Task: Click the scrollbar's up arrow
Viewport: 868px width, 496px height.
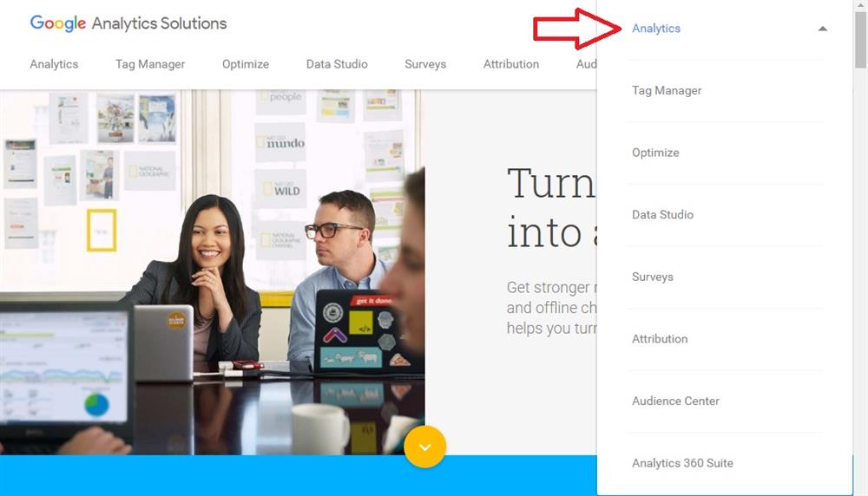Action: pos(860,4)
